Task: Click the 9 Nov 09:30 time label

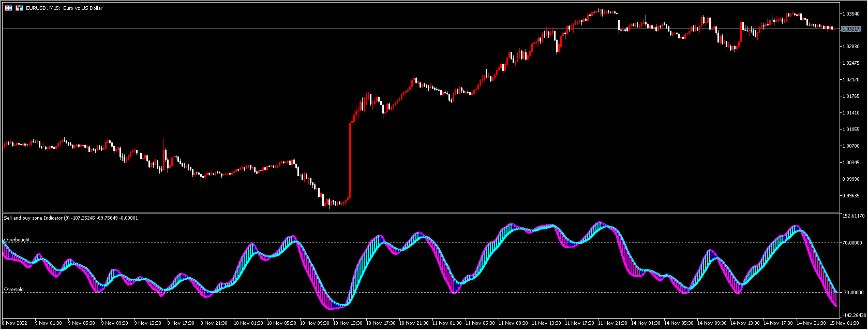Action: [114, 323]
